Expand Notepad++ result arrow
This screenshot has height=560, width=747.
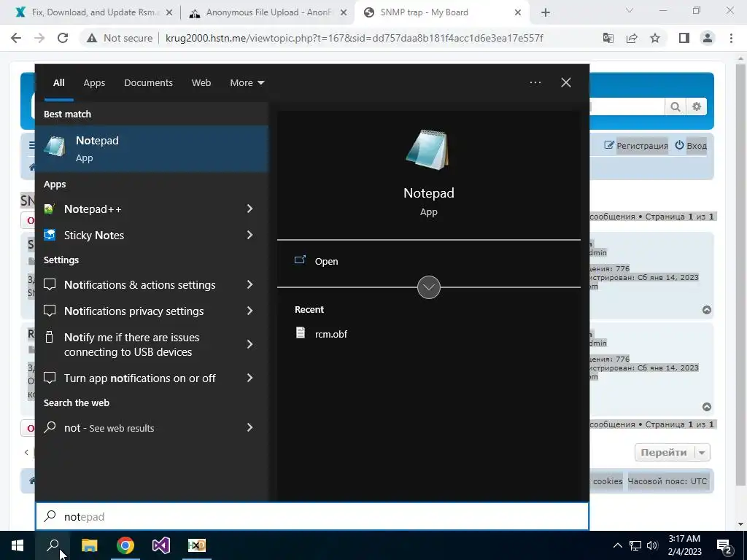pos(249,209)
